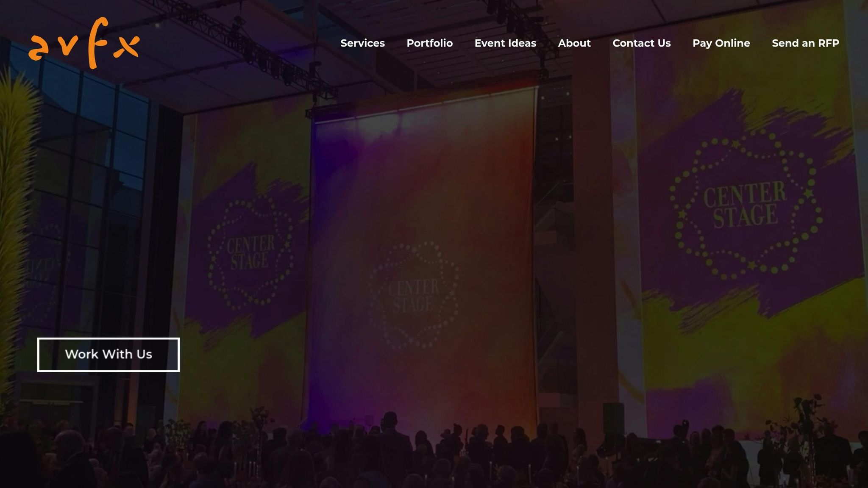Image resolution: width=868 pixels, height=488 pixels.
Task: Open the Send an RFP link
Action: 805,43
